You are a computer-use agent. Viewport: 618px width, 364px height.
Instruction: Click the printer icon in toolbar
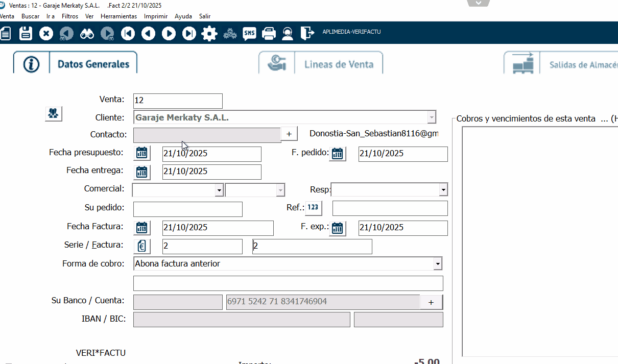[x=269, y=34]
